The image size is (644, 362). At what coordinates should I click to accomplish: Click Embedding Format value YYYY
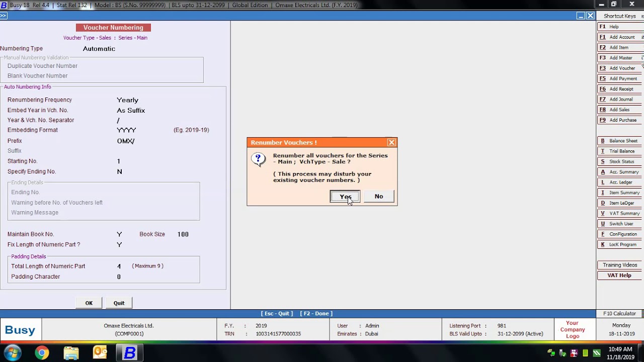point(126,130)
